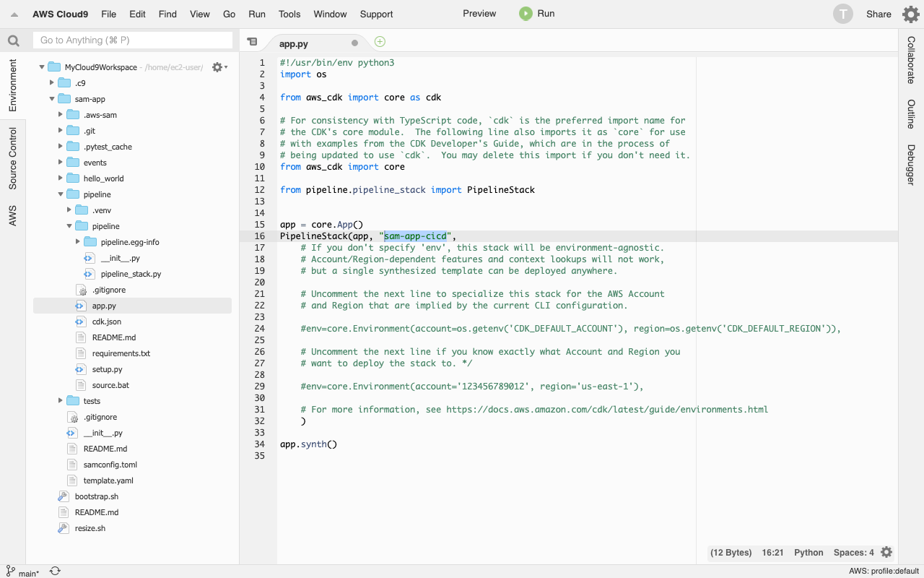Click line number 24 in the gutter
Image resolution: width=924 pixels, height=578 pixels.
[260, 329]
